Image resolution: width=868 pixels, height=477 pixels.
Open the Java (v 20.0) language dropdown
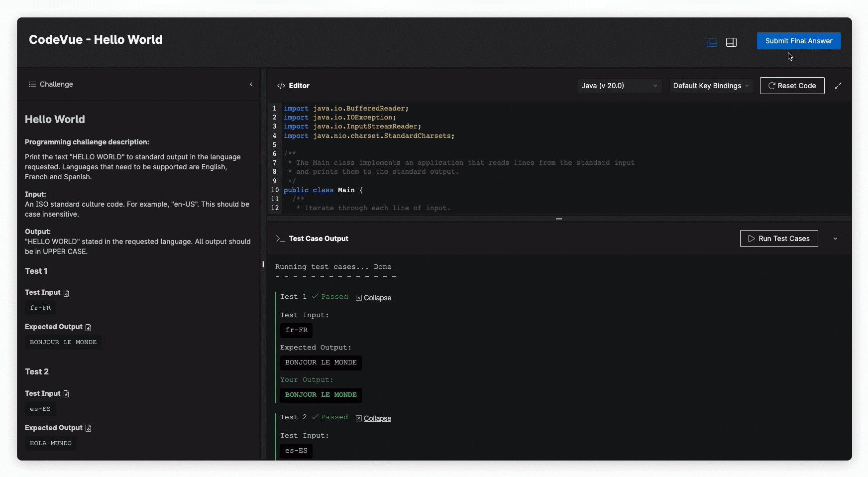click(x=620, y=86)
